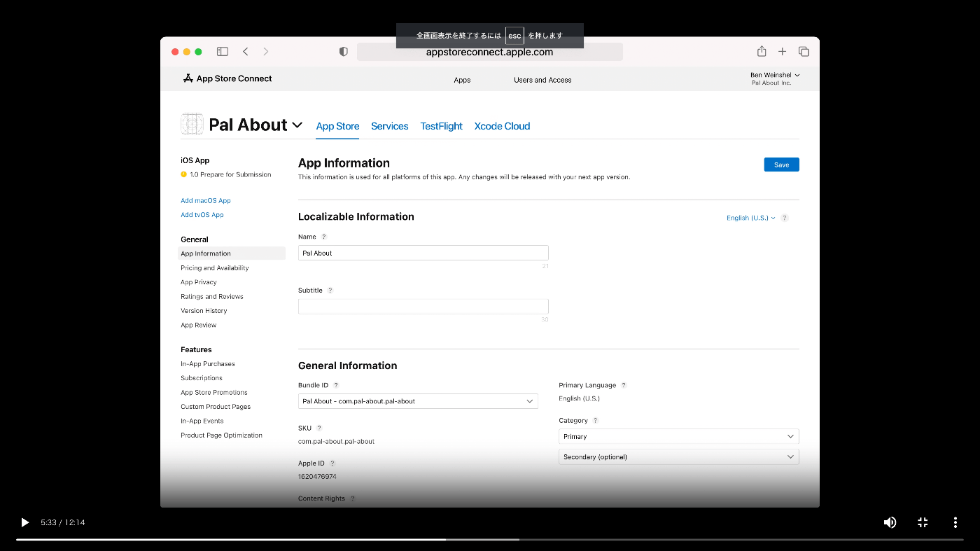This screenshot has width=980, height=551.
Task: Open Subscriptions in Features
Action: click(202, 378)
